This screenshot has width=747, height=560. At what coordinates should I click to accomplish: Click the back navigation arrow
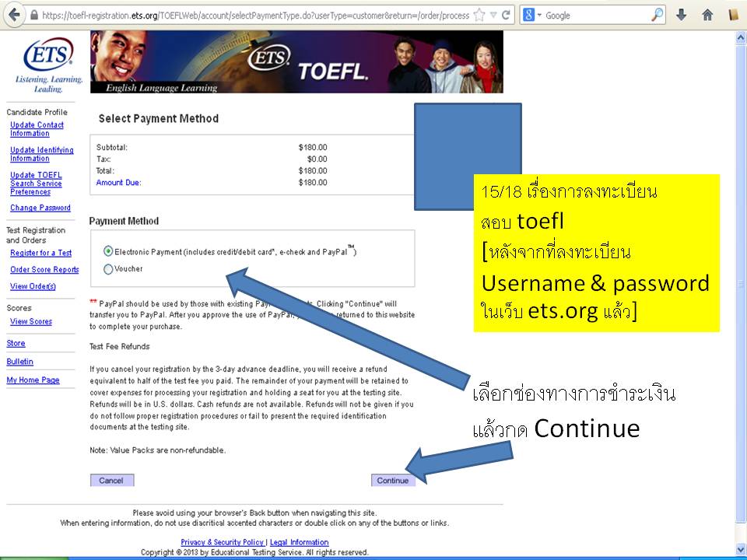point(12,14)
